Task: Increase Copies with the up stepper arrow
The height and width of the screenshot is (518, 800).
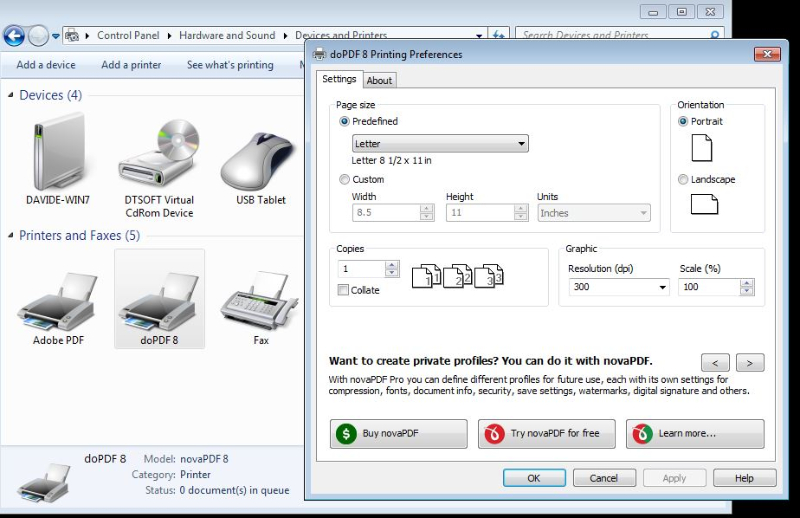Action: coord(392,265)
